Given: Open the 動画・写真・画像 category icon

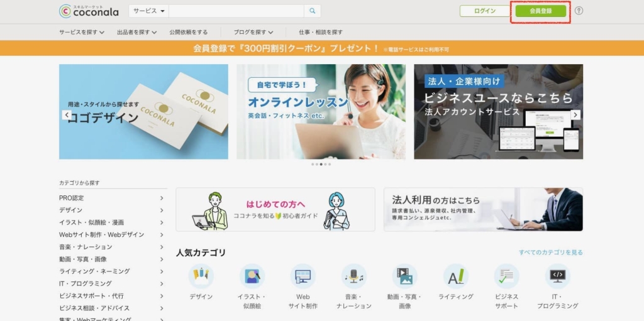Looking at the screenshot, I should 404,276.
